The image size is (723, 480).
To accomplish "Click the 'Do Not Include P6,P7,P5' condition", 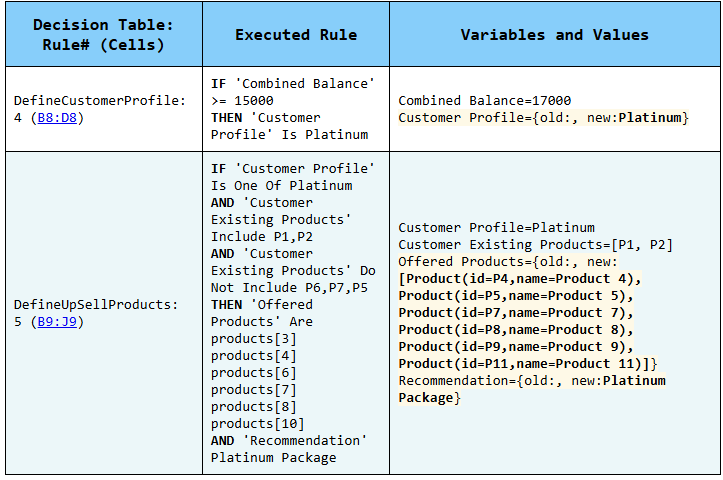I will pyautogui.click(x=292, y=279).
